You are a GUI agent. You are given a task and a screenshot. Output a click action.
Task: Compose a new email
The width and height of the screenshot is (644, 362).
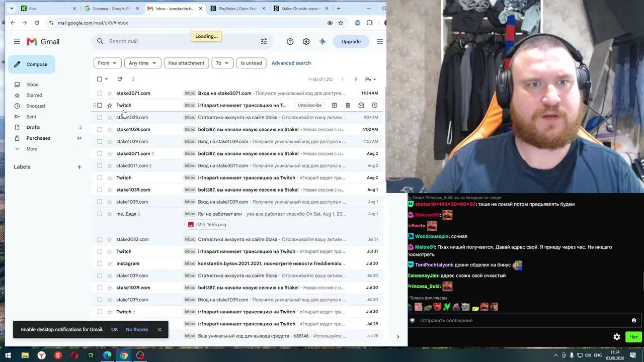31,64
